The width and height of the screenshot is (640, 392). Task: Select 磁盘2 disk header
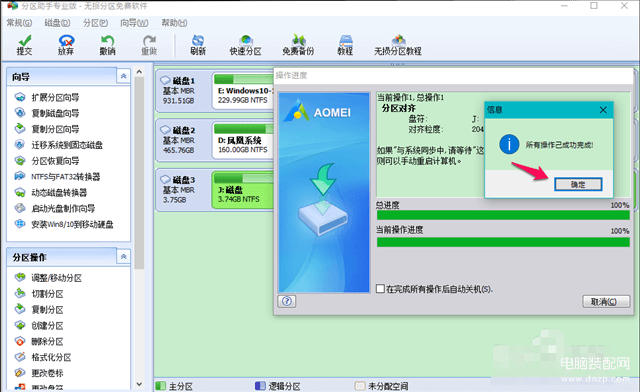pos(182,140)
